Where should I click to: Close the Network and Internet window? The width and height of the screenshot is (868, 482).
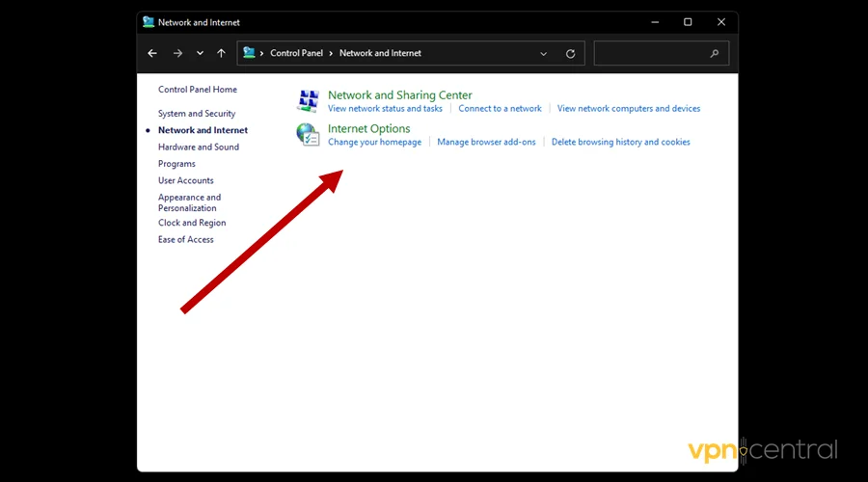pos(720,22)
